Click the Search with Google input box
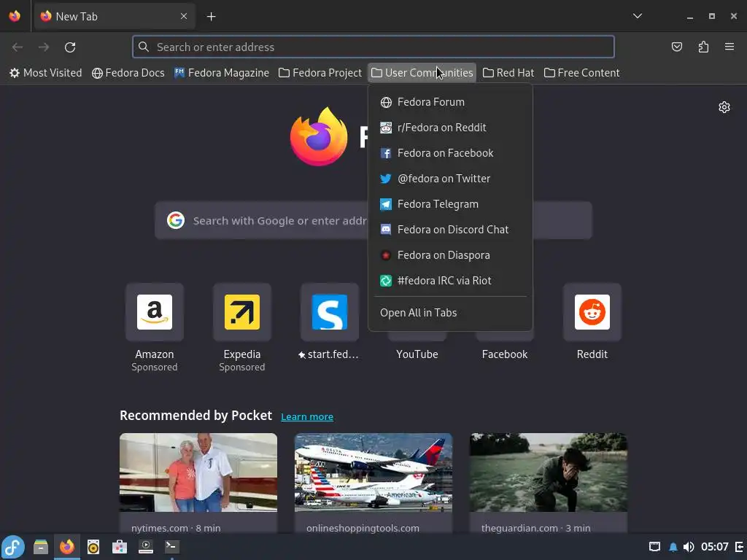The image size is (747, 560). [x=373, y=220]
